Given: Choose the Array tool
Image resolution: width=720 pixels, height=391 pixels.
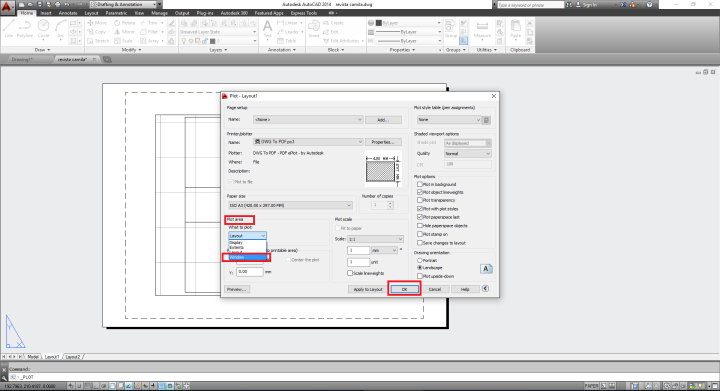Looking at the screenshot, I should coord(149,41).
